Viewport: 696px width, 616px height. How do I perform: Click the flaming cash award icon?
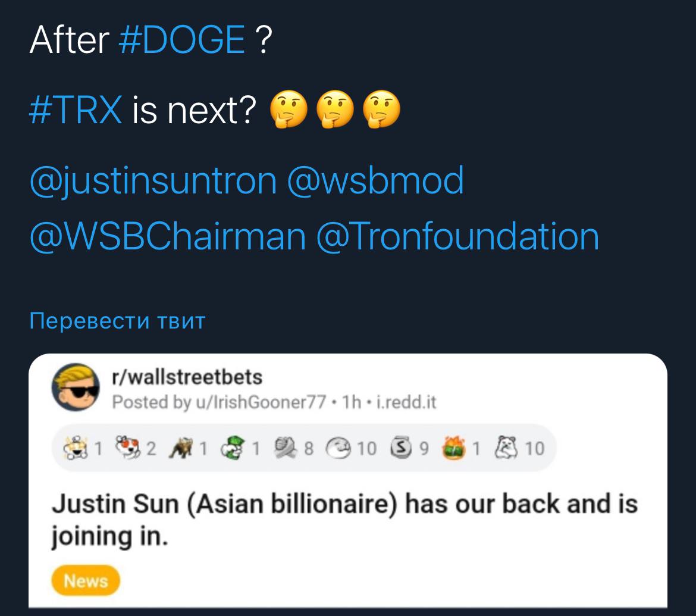455,448
